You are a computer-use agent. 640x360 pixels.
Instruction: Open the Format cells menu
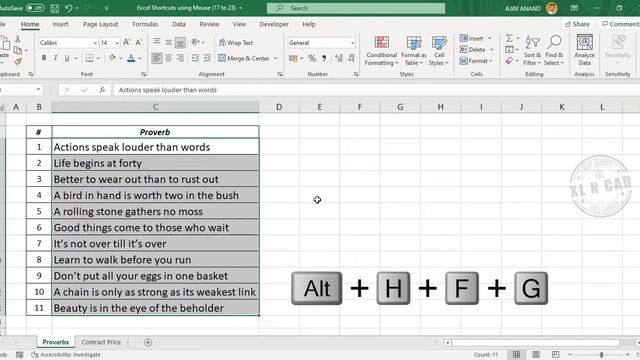pos(476,61)
